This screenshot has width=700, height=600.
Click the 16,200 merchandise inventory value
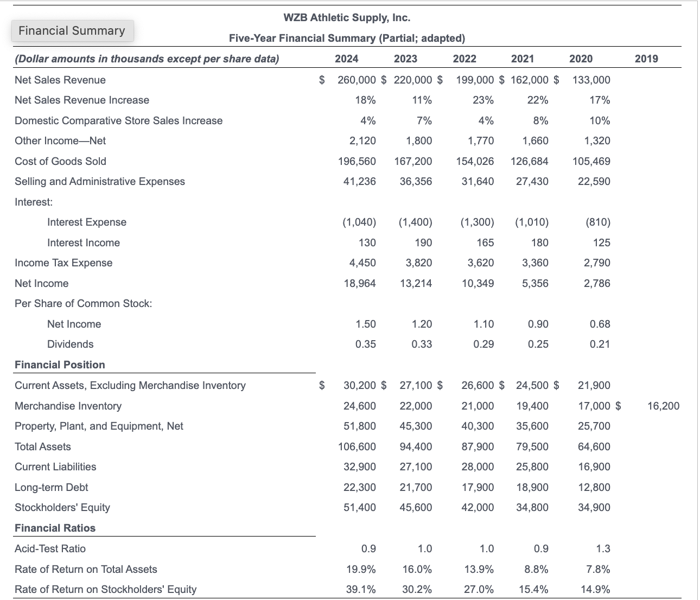(663, 406)
